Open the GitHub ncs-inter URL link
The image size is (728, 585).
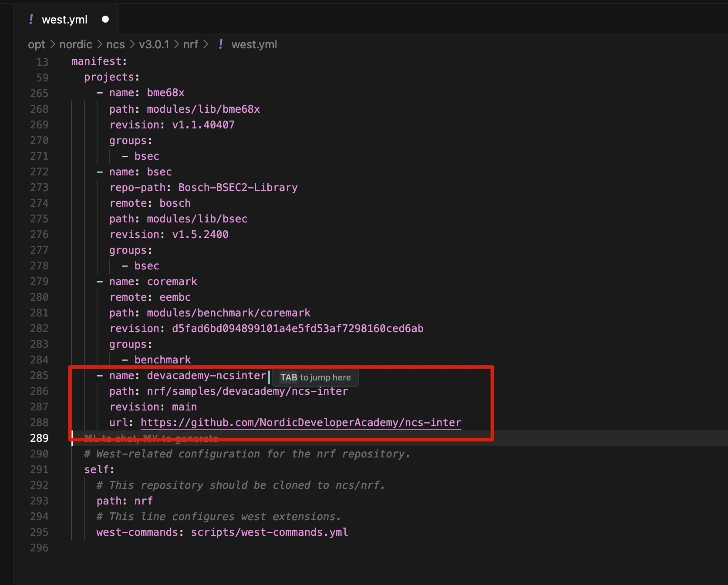300,423
